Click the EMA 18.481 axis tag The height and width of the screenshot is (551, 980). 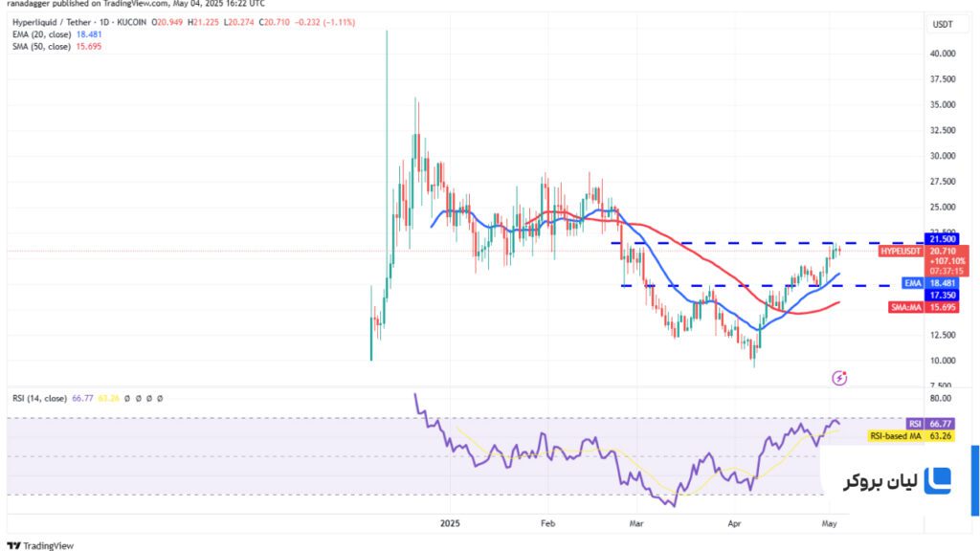pos(930,283)
